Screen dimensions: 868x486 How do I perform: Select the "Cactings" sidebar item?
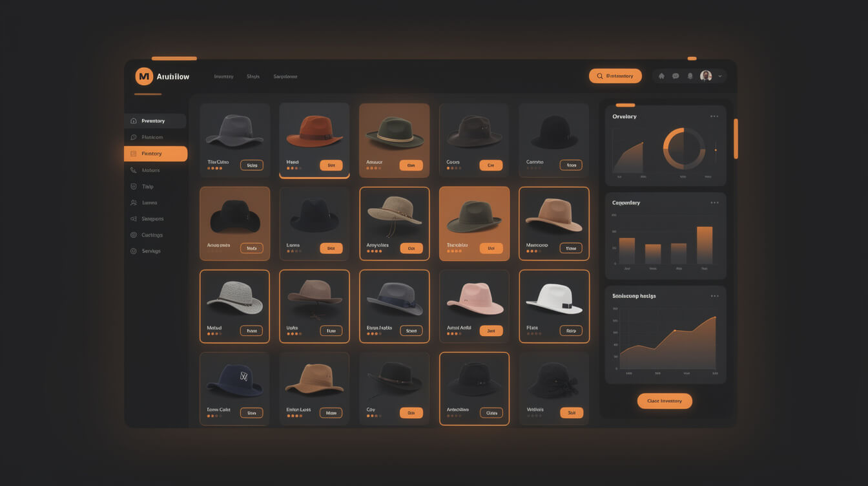[155, 235]
